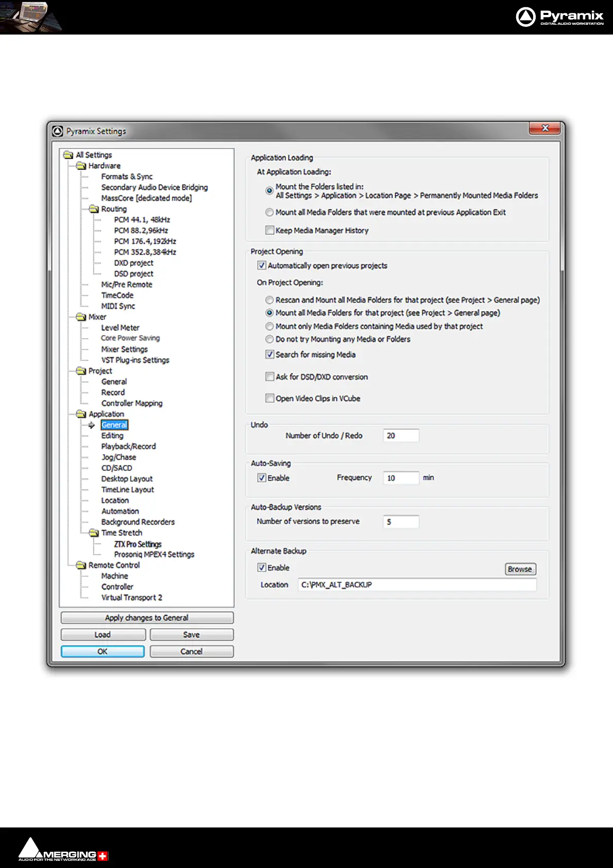This screenshot has width=613, height=868.
Task: Open Prosoniq MPEX4 Settings page
Action: pyautogui.click(x=154, y=555)
